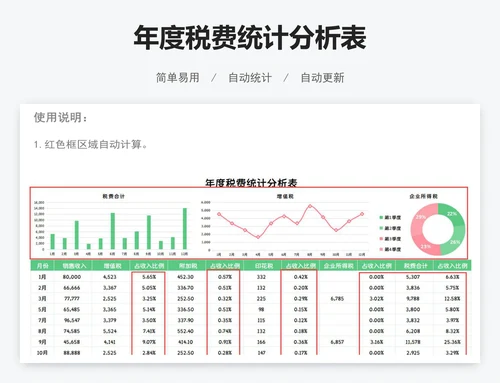This screenshot has width=500, height=383.
Task: Click the 附加税 column header
Action: point(188,266)
